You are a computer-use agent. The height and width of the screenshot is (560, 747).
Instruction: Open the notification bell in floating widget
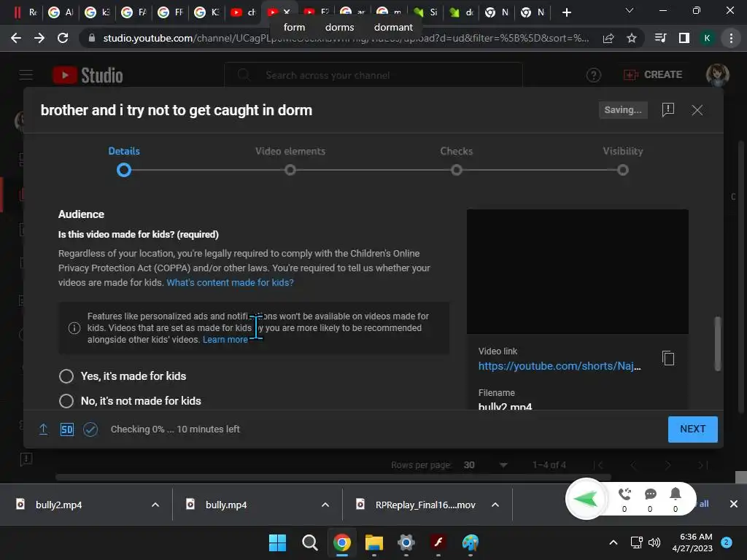[675, 495]
